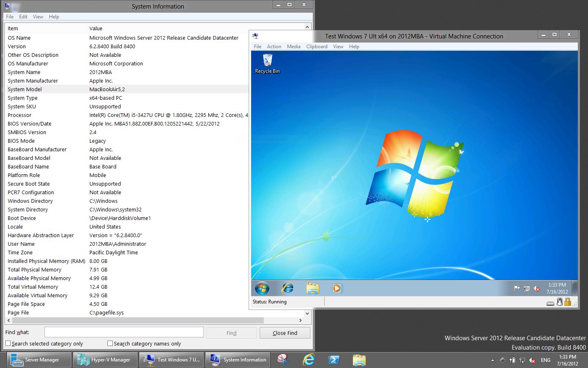This screenshot has width=588, height=368.
Task: Click the Action Center flag in the VM tray
Action: [x=517, y=288]
